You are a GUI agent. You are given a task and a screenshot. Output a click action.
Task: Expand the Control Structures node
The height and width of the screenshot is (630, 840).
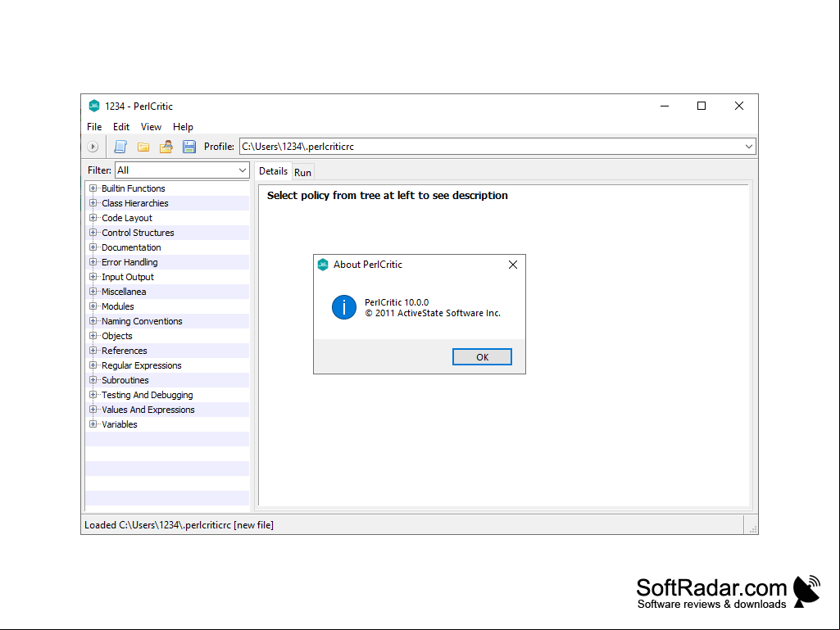tap(93, 233)
